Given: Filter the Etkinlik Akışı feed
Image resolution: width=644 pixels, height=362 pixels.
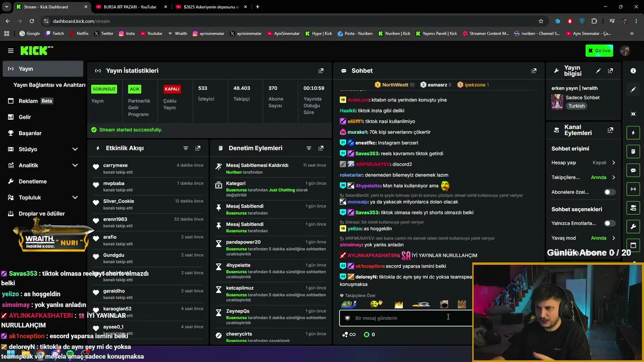Looking at the screenshot, I should [x=186, y=148].
